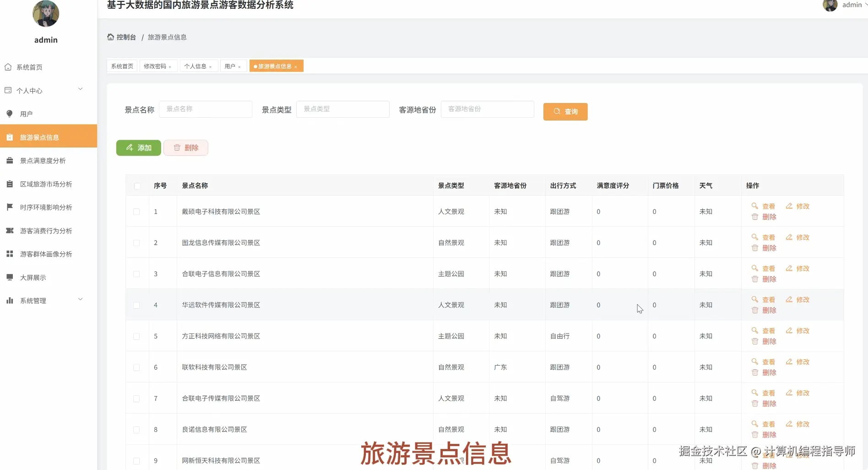This screenshot has width=868, height=470.
Task: Click the top-right admin avatar
Action: tap(830, 5)
